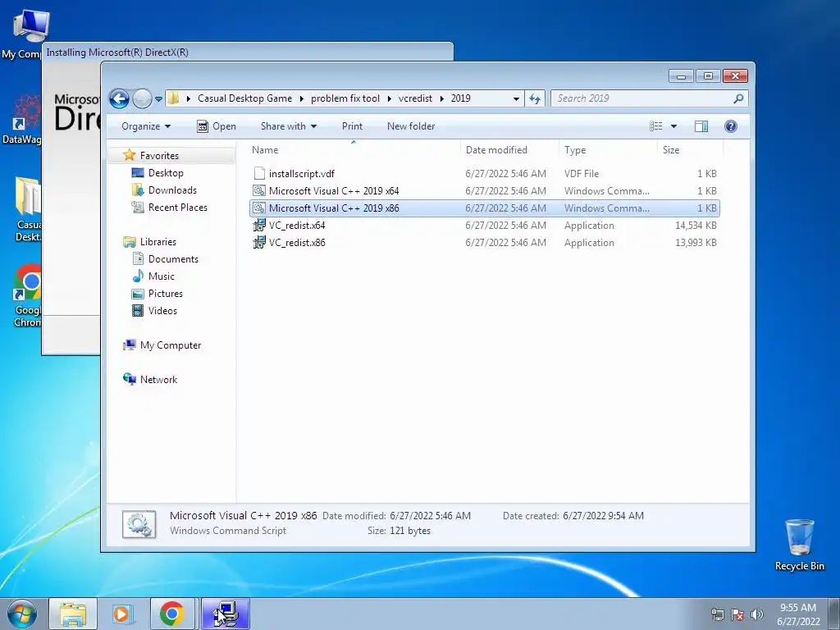Click the taskbar clock showing 9:55 AM
The height and width of the screenshot is (630, 840).
click(x=798, y=614)
